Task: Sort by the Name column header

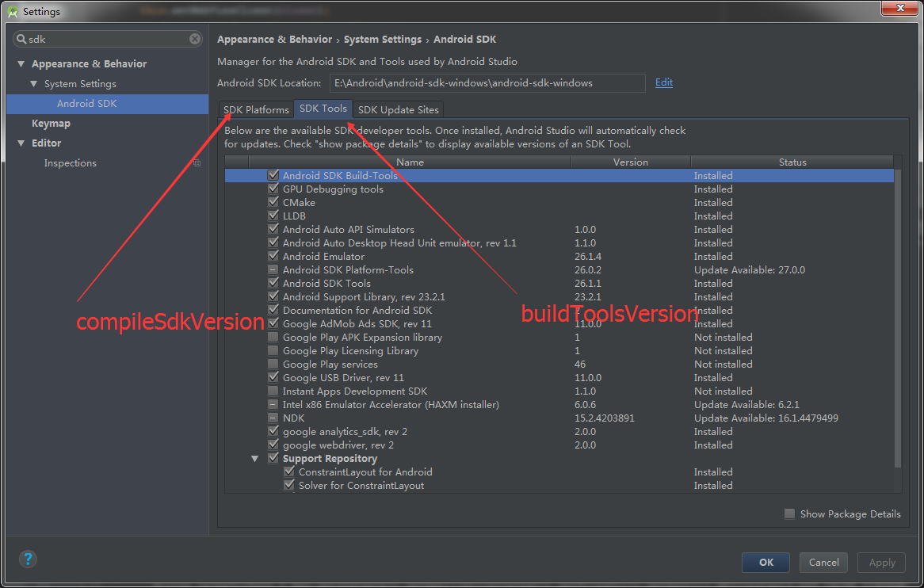Action: (410, 162)
